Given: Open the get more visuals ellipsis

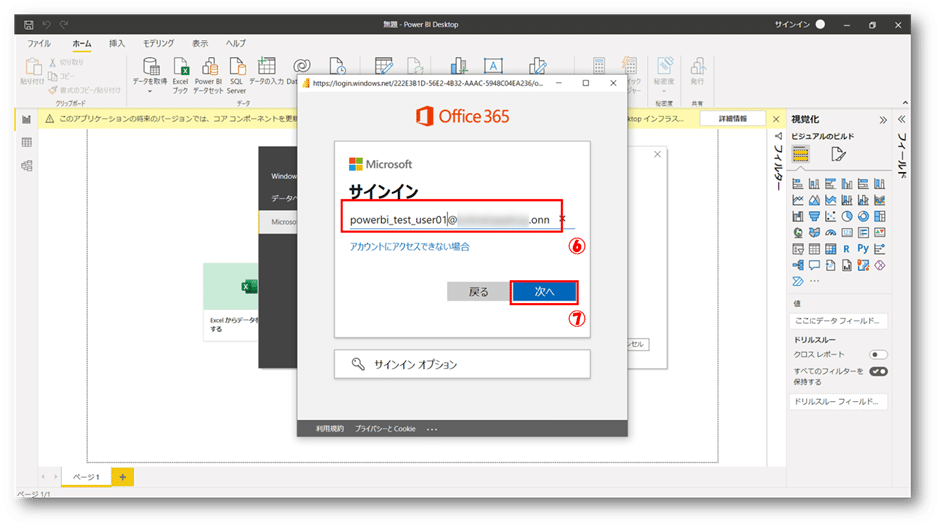Looking at the screenshot, I should click(x=814, y=281).
